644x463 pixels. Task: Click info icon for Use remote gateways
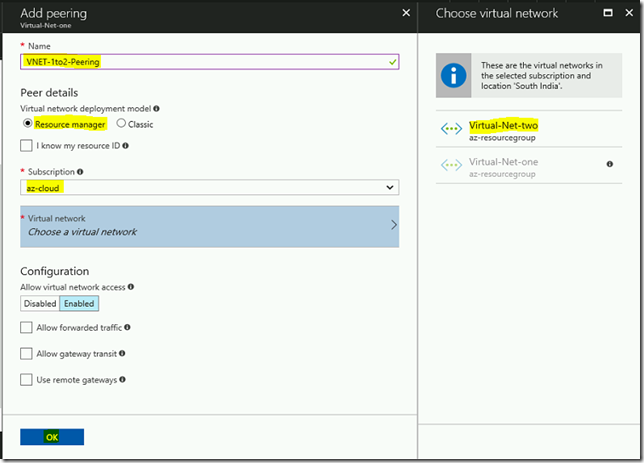tap(122, 380)
